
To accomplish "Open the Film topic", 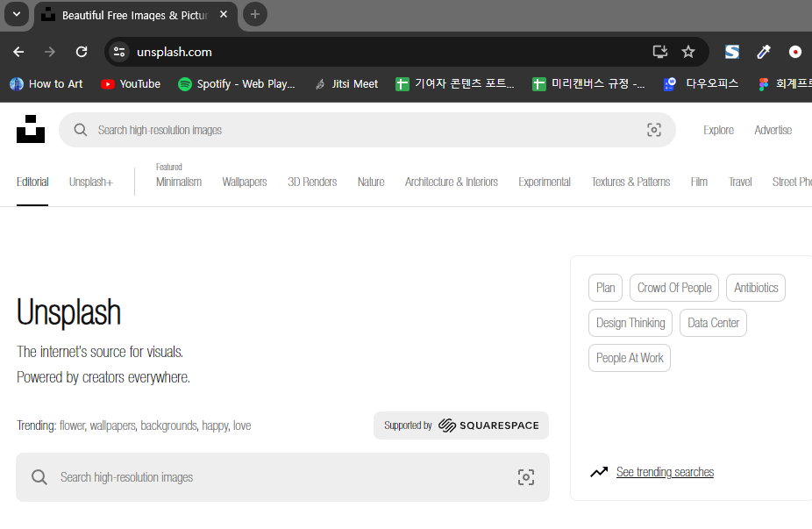I will [699, 182].
